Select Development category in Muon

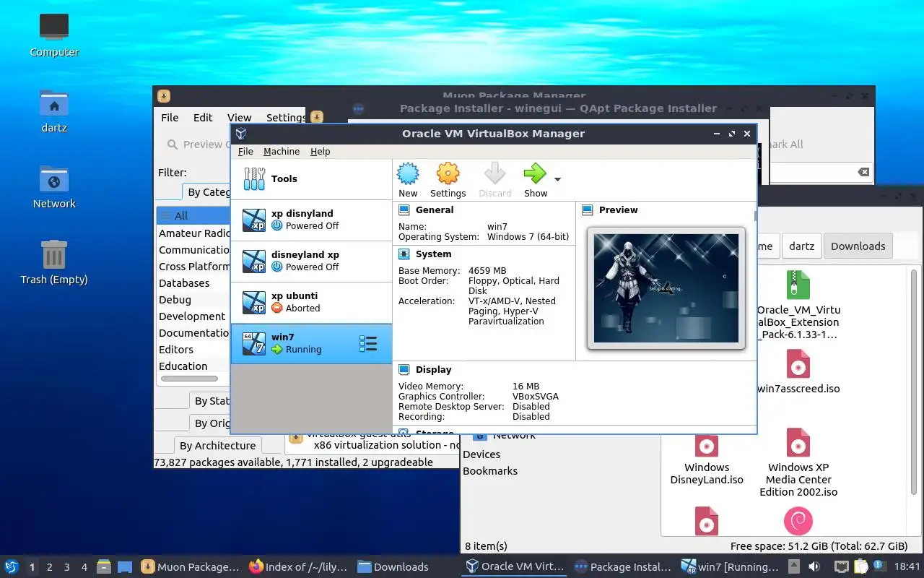pos(192,316)
